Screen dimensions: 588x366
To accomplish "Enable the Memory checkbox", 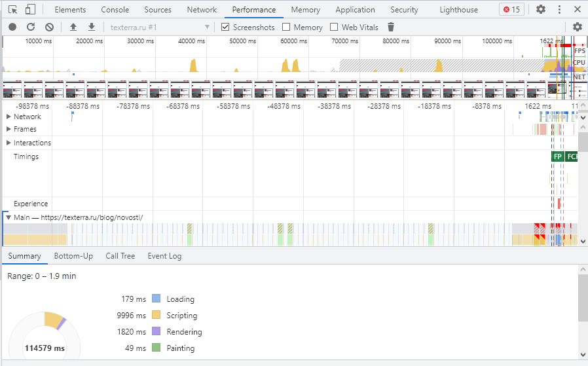I will 287,27.
